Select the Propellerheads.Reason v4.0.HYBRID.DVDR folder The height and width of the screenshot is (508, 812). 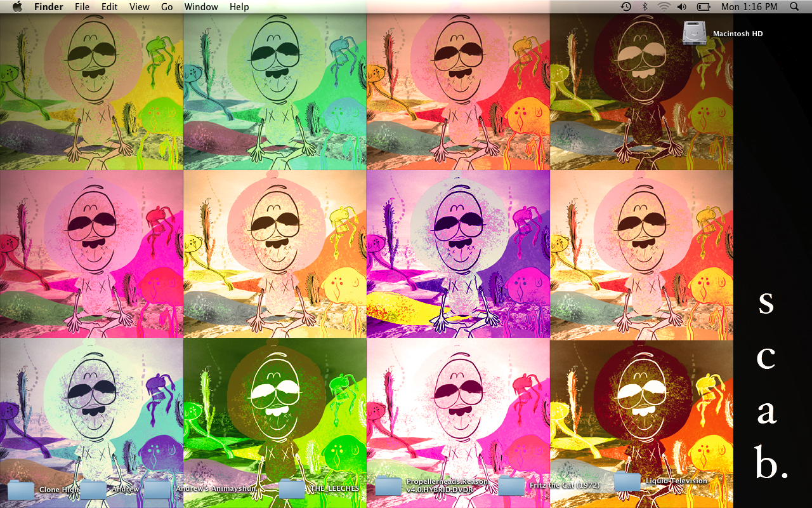tap(388, 486)
